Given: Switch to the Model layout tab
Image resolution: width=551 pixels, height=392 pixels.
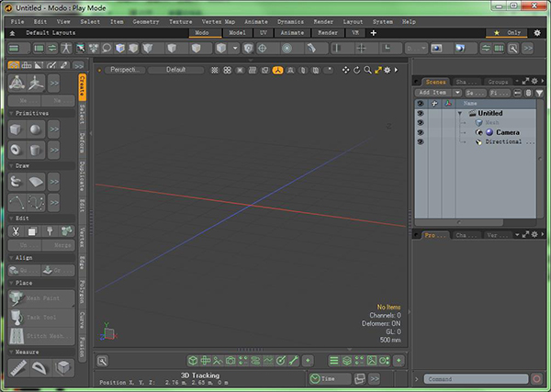Looking at the screenshot, I should (237, 32).
